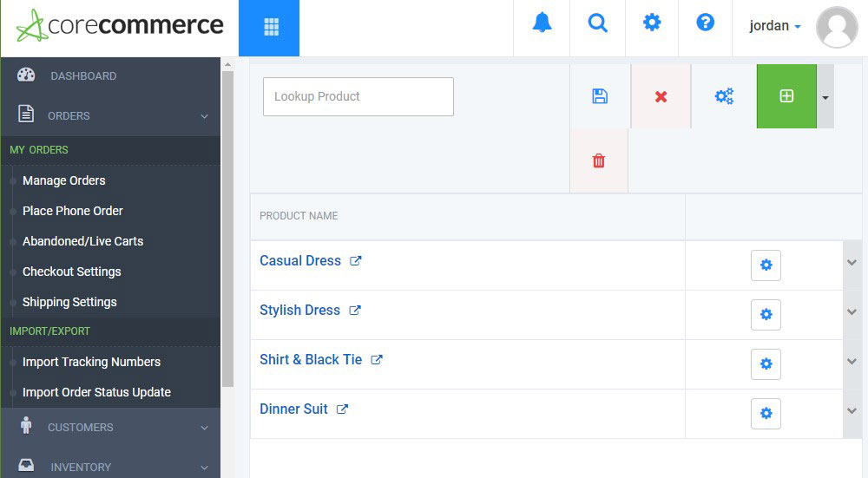Sort by the PRODUCT NAME column header

point(299,216)
